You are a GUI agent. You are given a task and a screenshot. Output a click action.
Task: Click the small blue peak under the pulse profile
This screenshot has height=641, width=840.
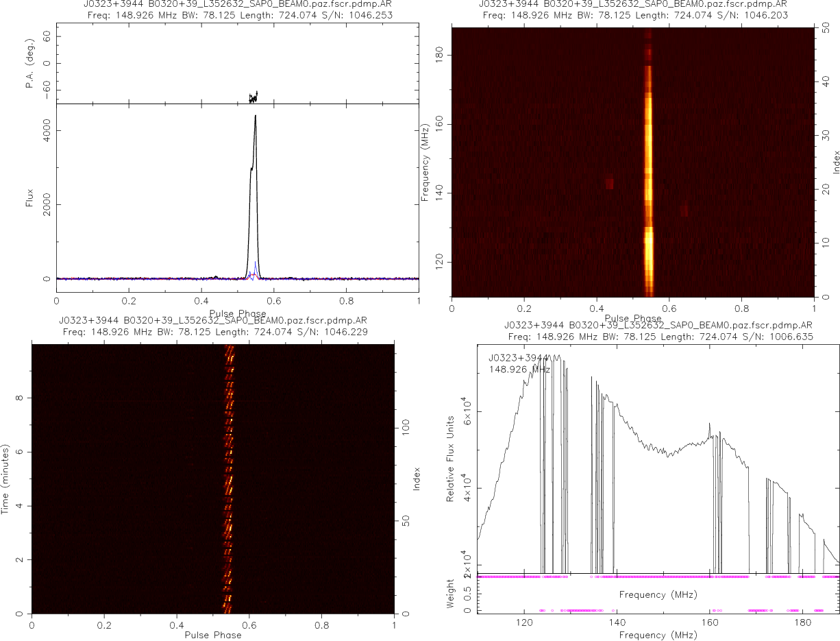[x=256, y=264]
